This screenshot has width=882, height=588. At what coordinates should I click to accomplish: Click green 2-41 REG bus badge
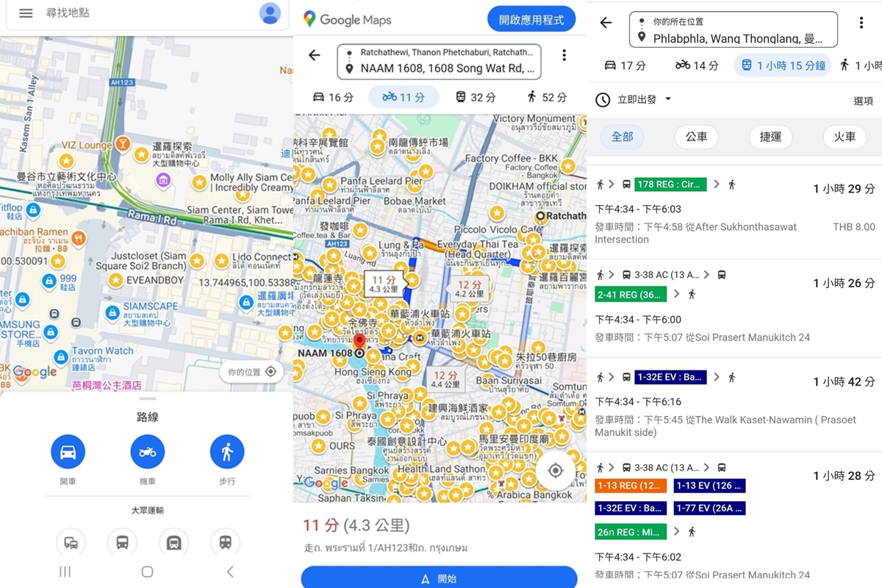631,294
